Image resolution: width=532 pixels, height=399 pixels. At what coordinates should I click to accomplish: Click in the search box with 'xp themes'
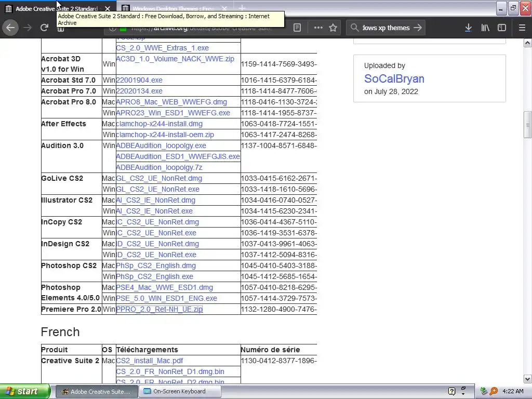(x=386, y=28)
